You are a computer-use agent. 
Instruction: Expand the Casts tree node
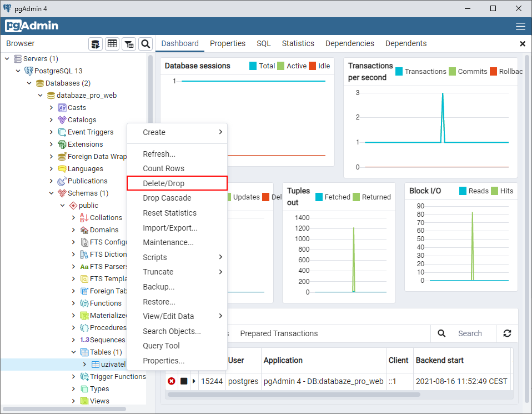(51, 108)
